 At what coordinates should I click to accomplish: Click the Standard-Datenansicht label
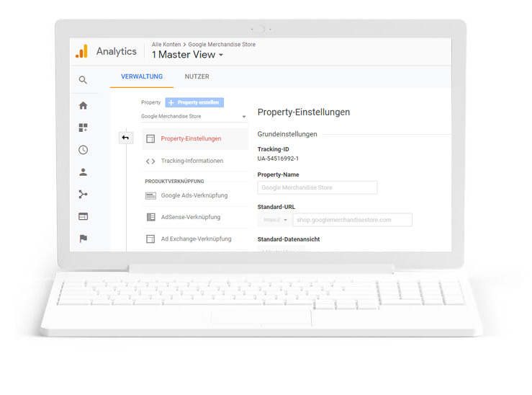[x=289, y=239]
